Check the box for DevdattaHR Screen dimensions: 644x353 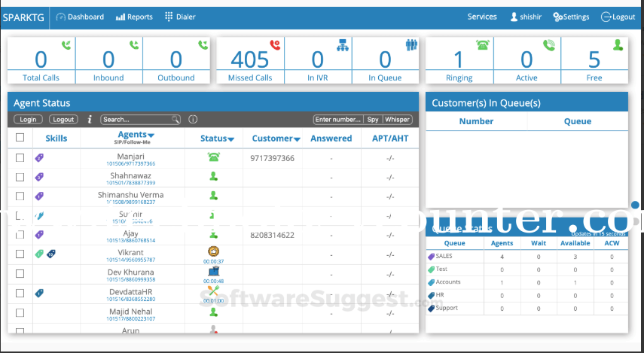(20, 293)
